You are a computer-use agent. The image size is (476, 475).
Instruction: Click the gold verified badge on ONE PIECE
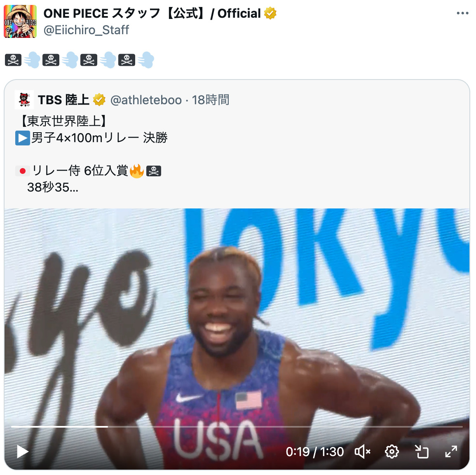pyautogui.click(x=270, y=13)
